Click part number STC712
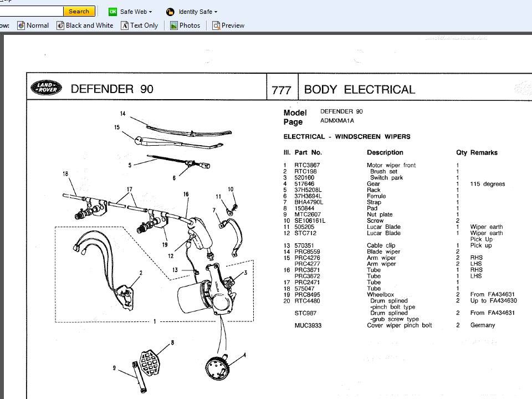Viewport: 532px width, 399px height. point(305,233)
